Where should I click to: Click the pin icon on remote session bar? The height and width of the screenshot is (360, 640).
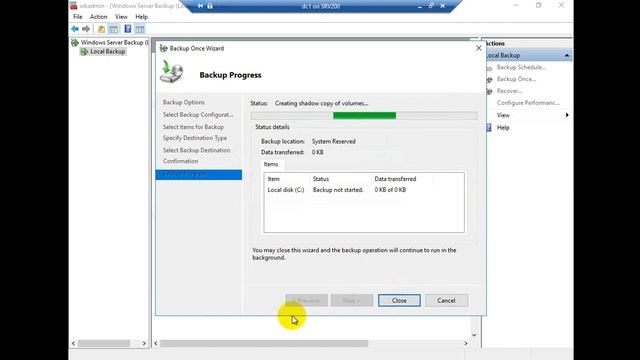point(200,6)
